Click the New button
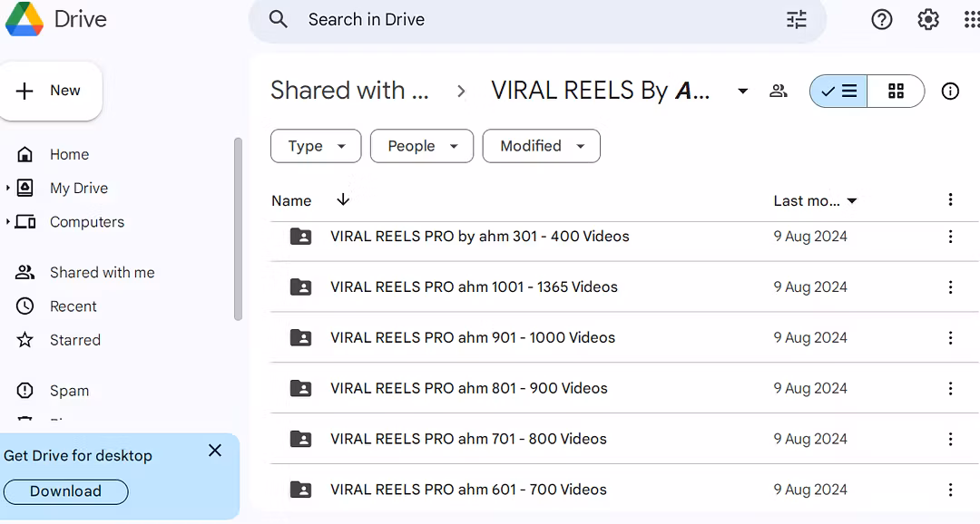This screenshot has width=980, height=524. point(51,91)
